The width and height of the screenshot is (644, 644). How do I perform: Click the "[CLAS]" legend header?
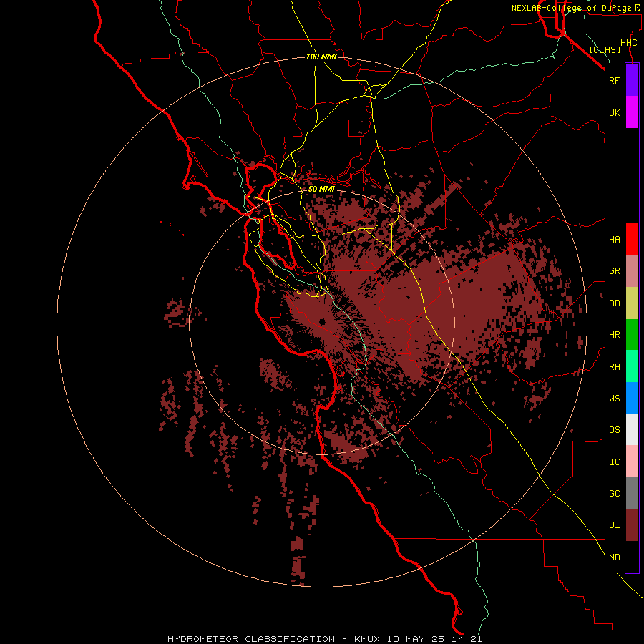605,49
